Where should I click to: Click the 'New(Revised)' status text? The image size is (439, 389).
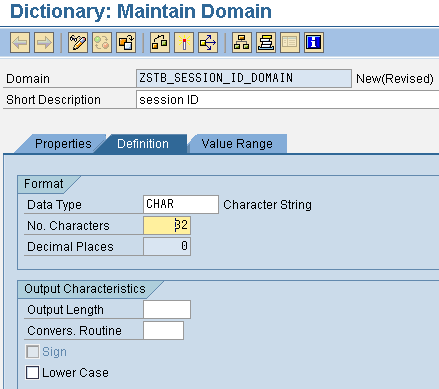pos(395,79)
